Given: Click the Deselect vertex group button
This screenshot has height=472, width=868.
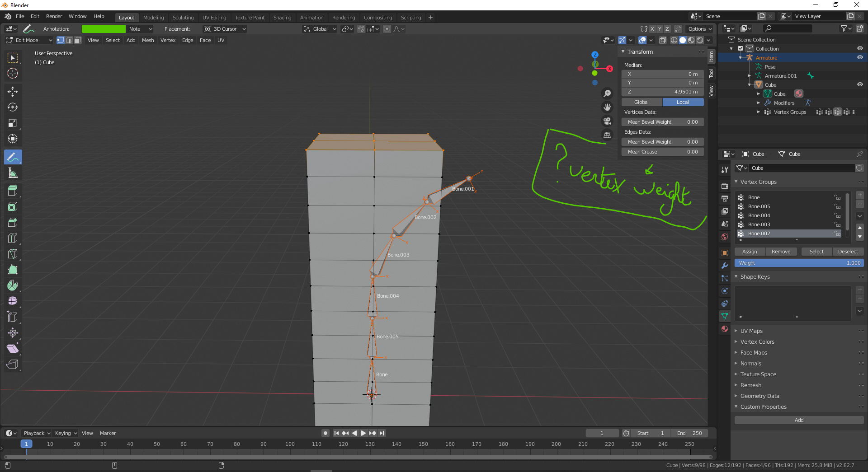Looking at the screenshot, I should click(848, 252).
